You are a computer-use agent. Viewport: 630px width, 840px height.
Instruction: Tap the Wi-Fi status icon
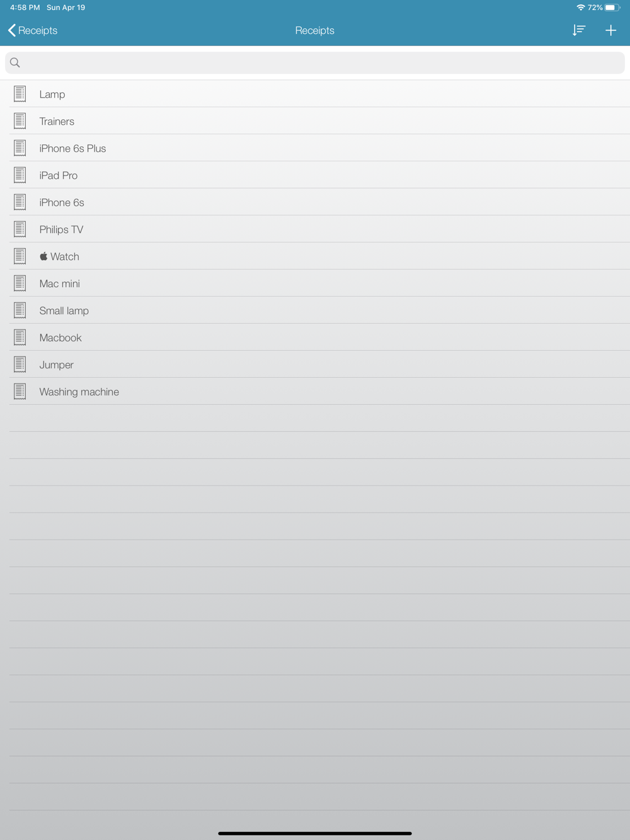[x=581, y=8]
